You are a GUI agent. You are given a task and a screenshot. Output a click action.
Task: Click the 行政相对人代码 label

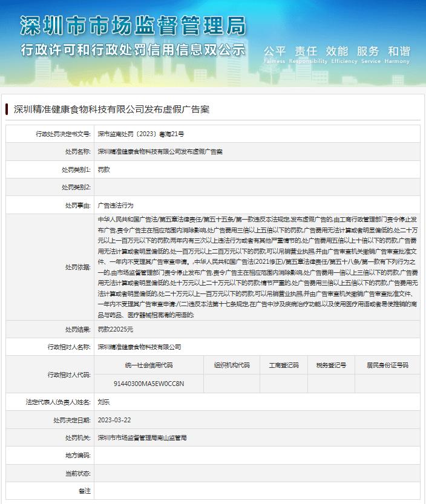[69, 375]
